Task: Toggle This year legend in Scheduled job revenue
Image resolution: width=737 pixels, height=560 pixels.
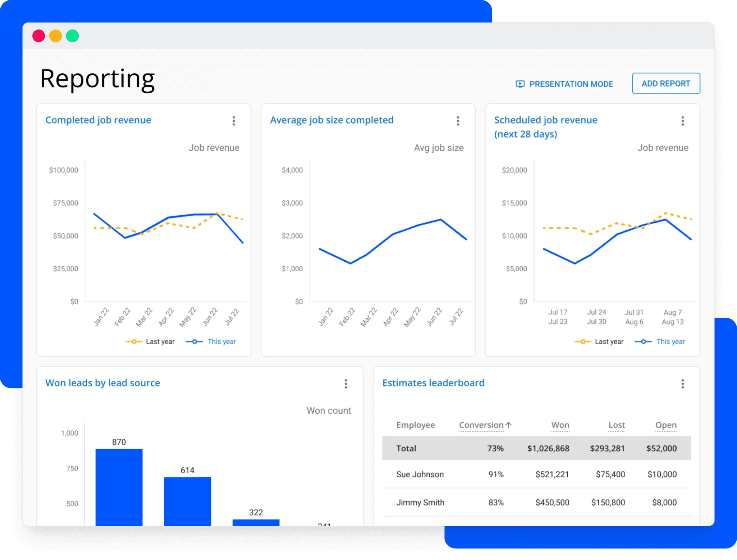Action: pos(660,342)
